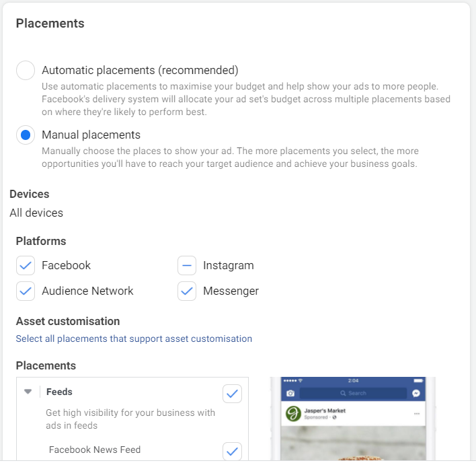The image size is (476, 463).
Task: Uncheck the Facebook platform checkbox
Action: [x=26, y=266]
